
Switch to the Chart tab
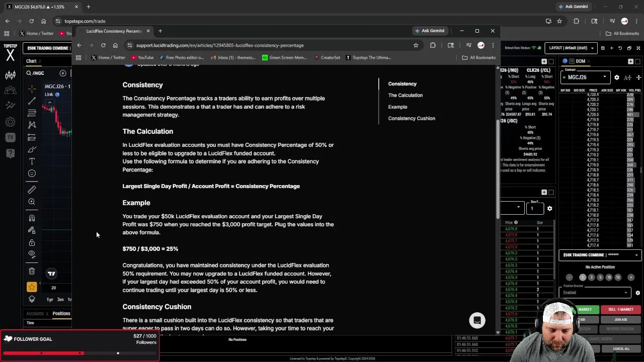point(31,61)
